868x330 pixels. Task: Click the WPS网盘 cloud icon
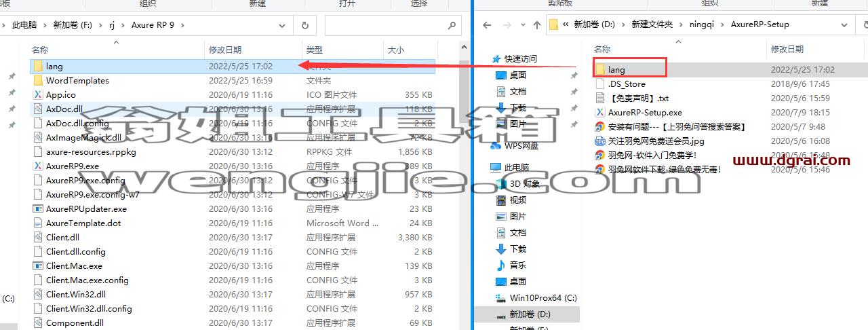pyautogui.click(x=497, y=145)
